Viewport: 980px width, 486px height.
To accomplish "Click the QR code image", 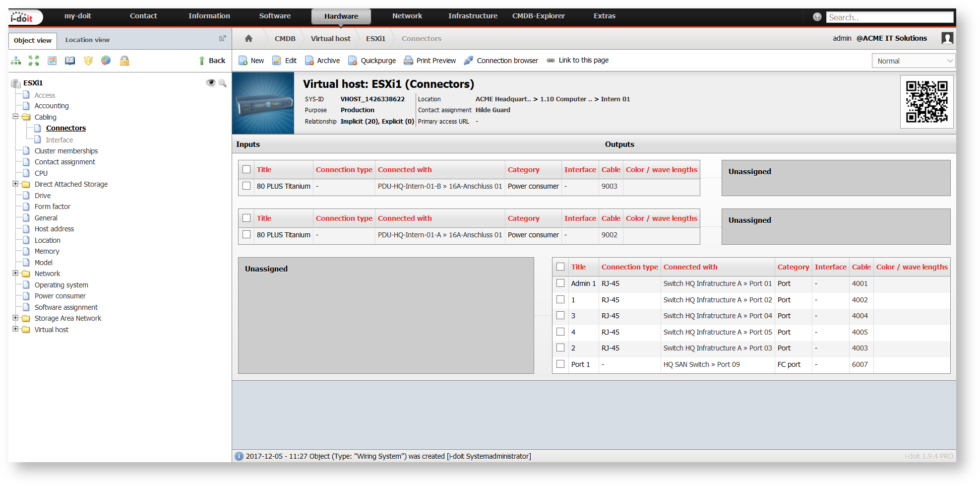I will pyautogui.click(x=926, y=102).
